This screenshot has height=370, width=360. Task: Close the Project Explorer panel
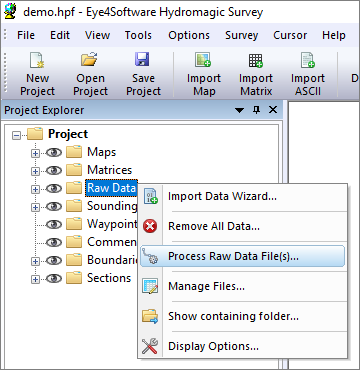273,110
